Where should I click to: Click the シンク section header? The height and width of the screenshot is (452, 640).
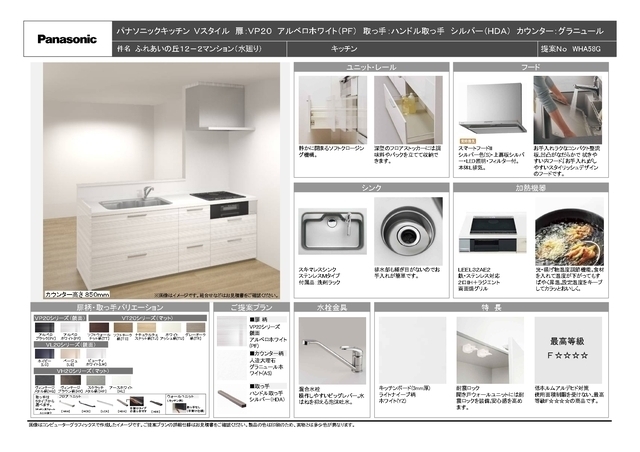pyautogui.click(x=371, y=187)
